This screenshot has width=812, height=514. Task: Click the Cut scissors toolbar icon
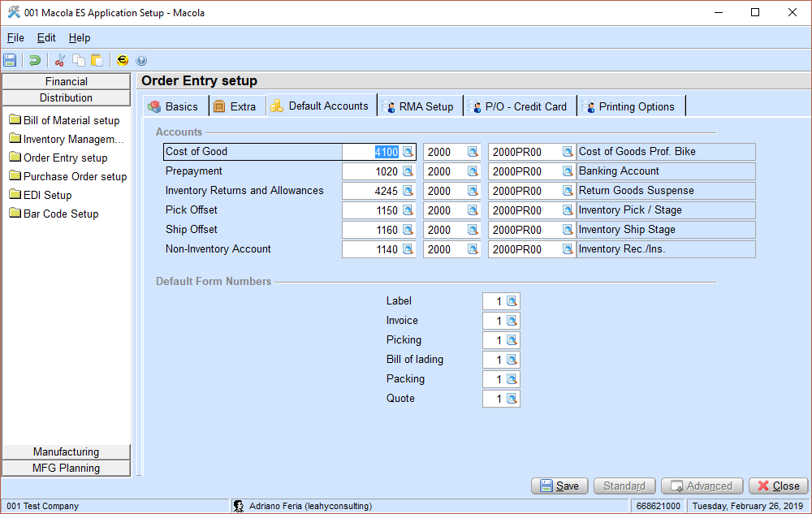pyautogui.click(x=59, y=60)
